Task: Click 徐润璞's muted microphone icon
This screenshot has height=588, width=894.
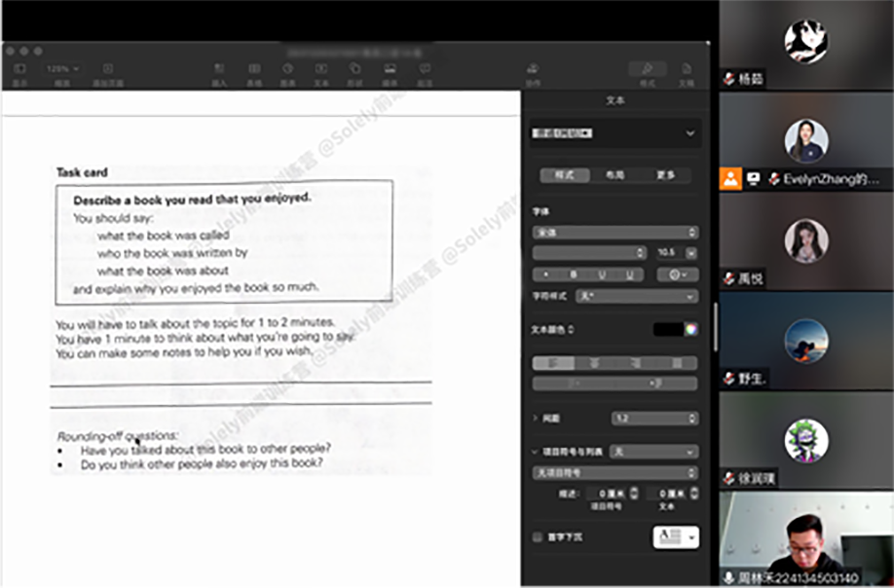Action: (x=729, y=478)
